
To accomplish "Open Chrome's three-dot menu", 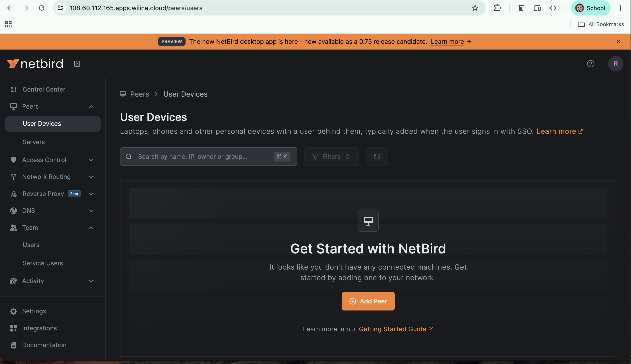I will 620,8.
